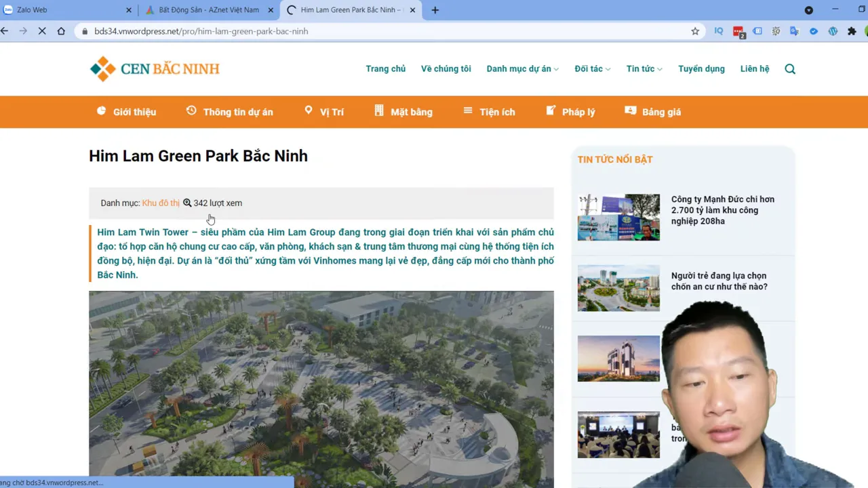Screen dimensions: 868x488
Task: Click the list icon beside Tiện ích
Action: click(468, 110)
